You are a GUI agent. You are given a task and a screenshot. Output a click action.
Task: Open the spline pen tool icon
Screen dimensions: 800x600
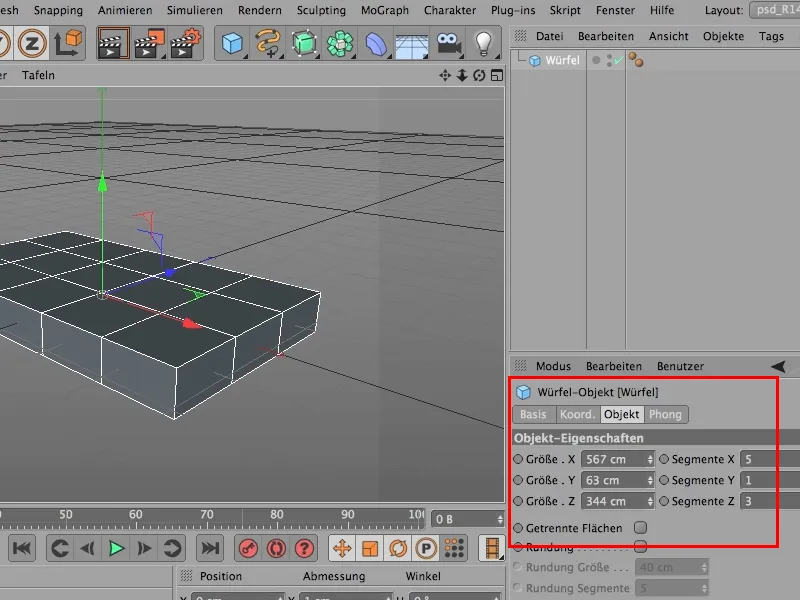(268, 43)
